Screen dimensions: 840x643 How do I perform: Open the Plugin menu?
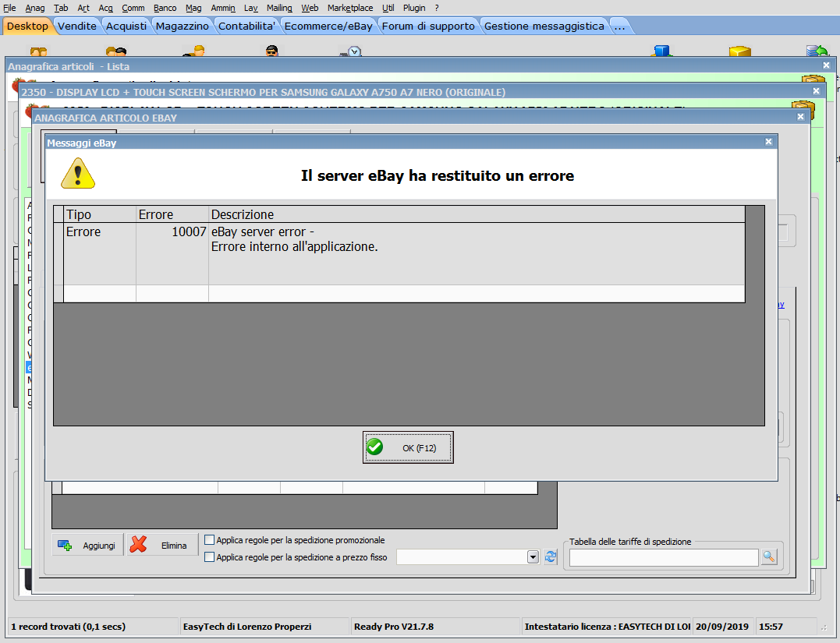pos(414,8)
